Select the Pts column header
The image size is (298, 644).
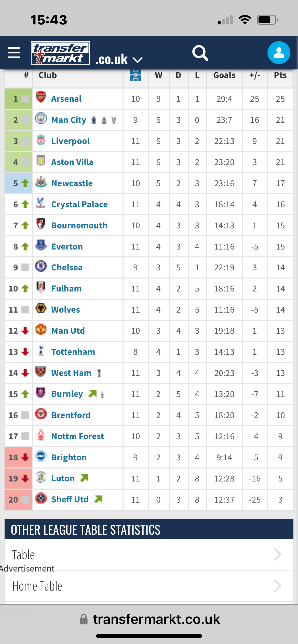(280, 75)
